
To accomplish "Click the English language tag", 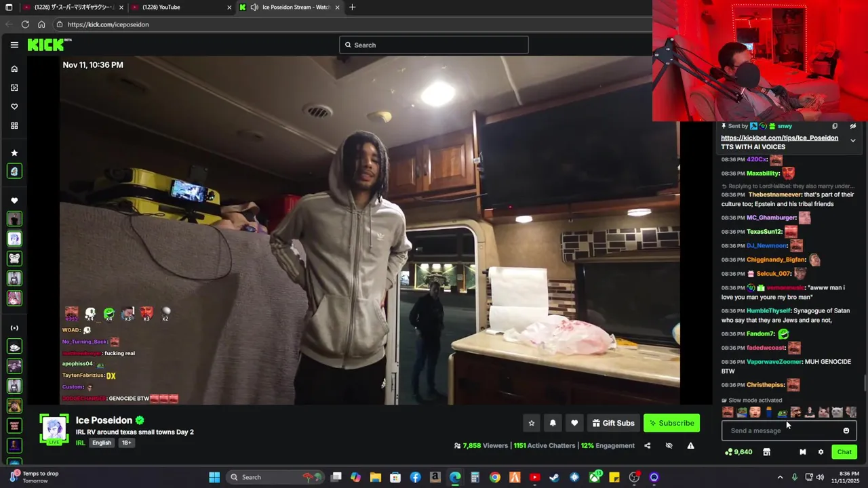I will coord(102,443).
